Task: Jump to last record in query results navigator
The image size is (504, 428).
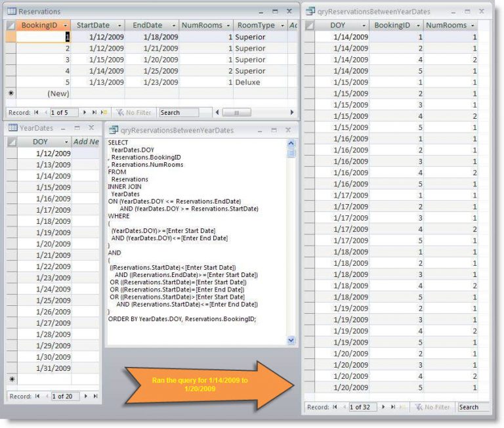Action: 392,407
